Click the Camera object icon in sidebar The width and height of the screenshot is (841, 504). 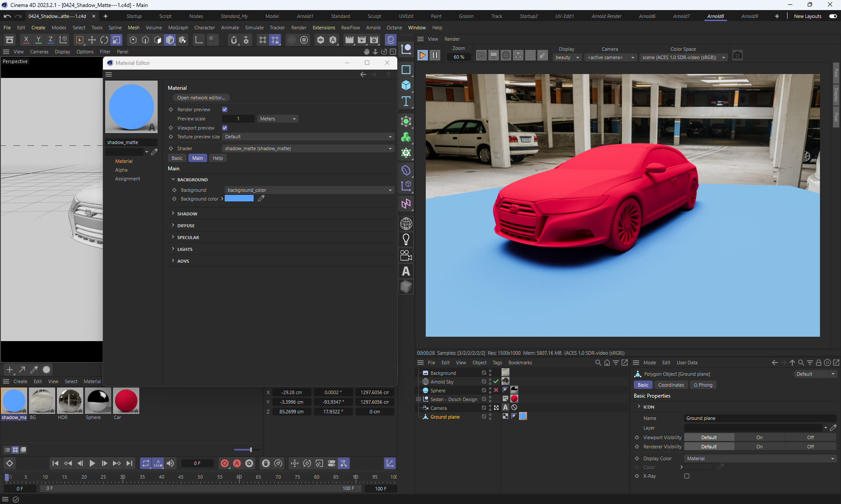(406, 255)
